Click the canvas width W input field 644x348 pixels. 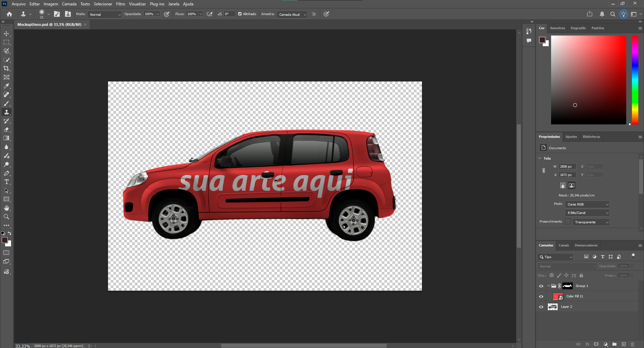[567, 167]
